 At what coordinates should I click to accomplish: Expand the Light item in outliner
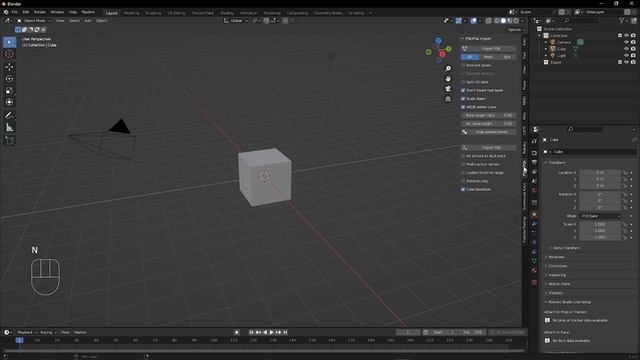coord(546,56)
